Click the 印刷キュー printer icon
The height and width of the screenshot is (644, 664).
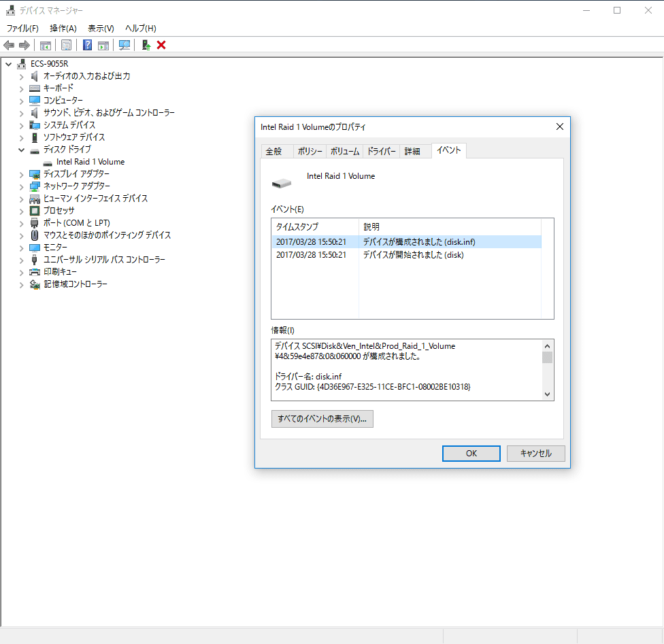click(35, 272)
